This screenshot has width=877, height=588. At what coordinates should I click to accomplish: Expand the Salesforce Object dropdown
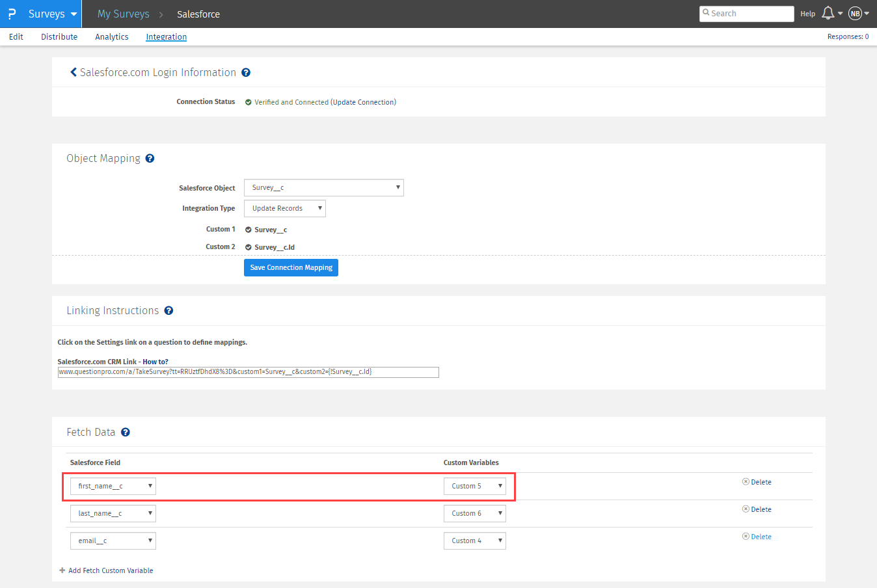click(323, 188)
